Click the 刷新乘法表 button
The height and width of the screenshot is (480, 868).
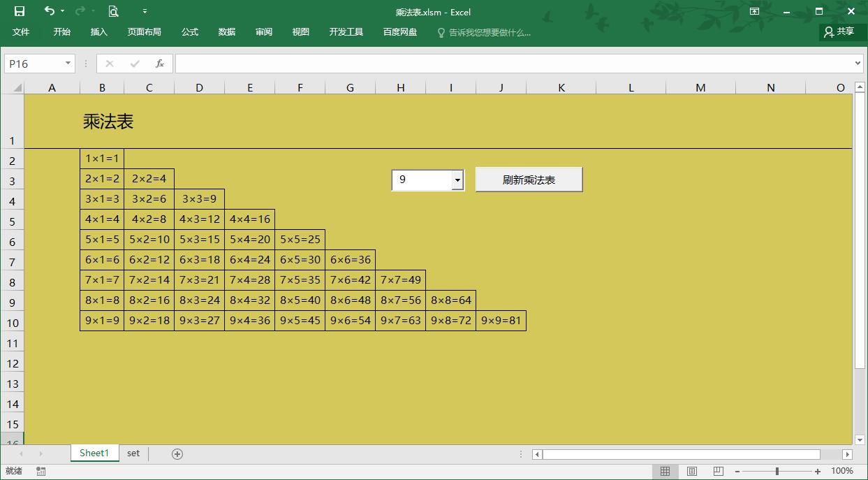tap(529, 180)
